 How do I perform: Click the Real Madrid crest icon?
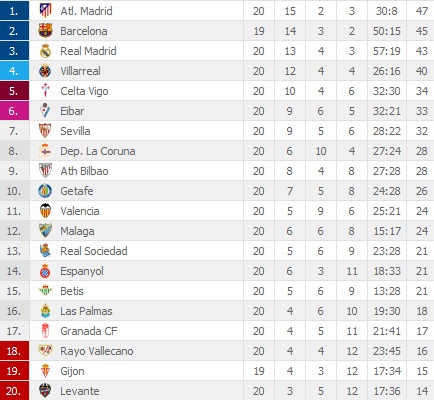45,51
